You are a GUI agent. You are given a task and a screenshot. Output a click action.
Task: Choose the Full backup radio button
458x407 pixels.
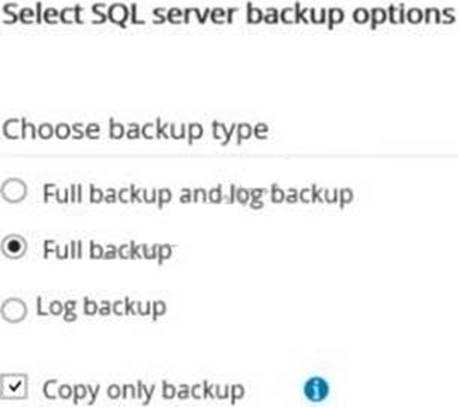tap(14, 247)
